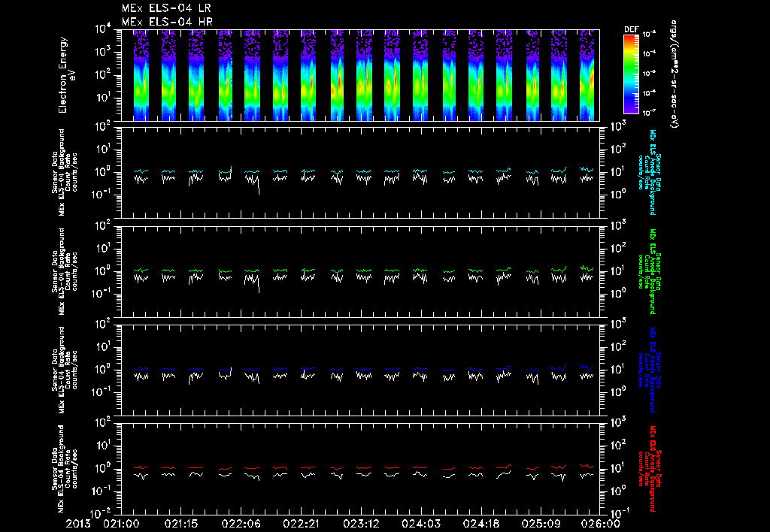Click the "MEx ELS-04 HR" title text

pos(167,22)
